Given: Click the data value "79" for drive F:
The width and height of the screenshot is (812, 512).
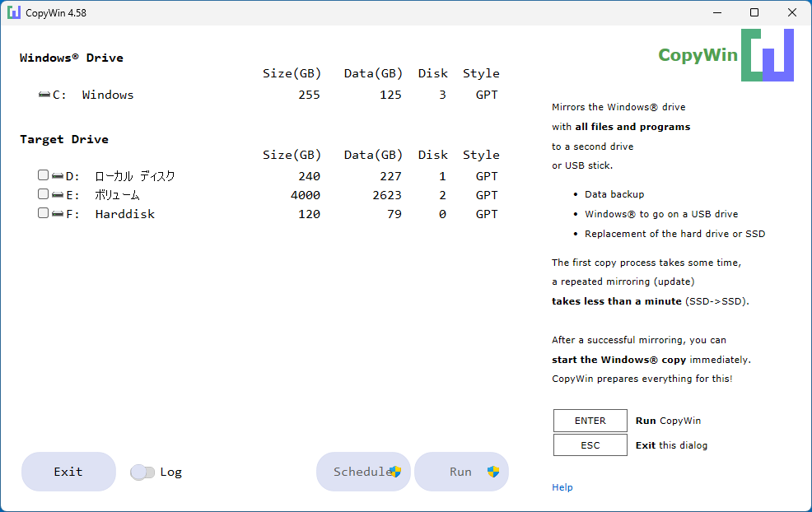Looking at the screenshot, I should pyautogui.click(x=394, y=214).
